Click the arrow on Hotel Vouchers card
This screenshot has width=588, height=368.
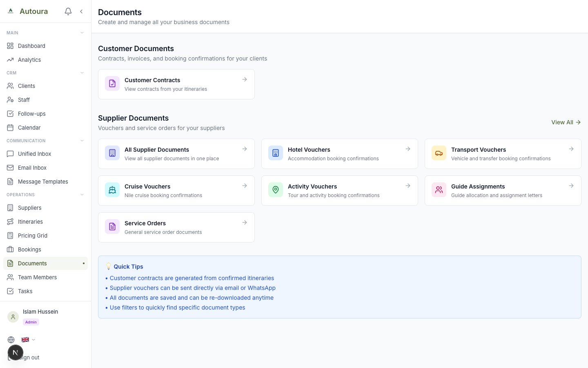(x=408, y=149)
